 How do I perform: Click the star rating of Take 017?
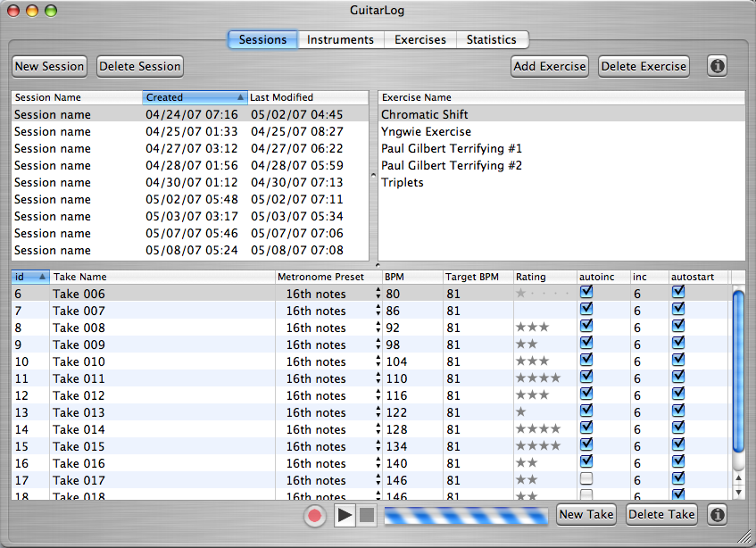(x=527, y=480)
